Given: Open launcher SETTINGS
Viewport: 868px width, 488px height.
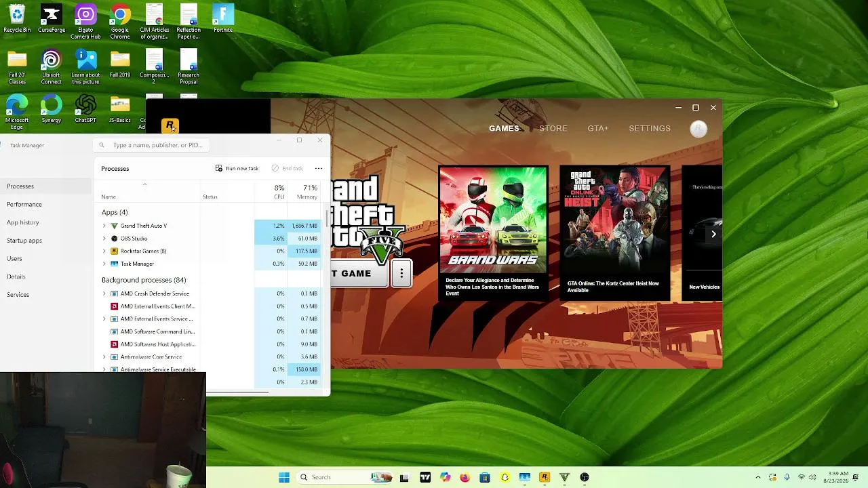Looking at the screenshot, I should (x=650, y=129).
